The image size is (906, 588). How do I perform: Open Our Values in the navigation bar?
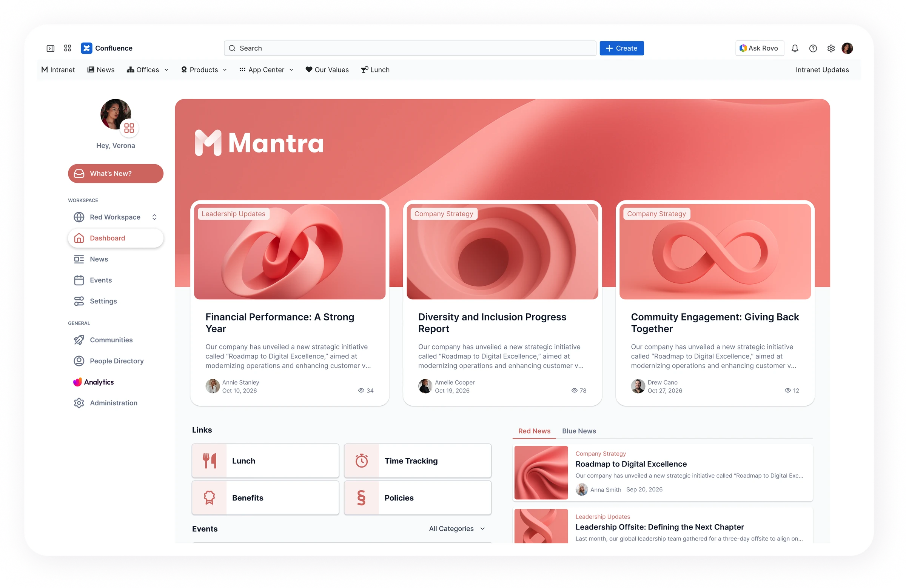327,70
